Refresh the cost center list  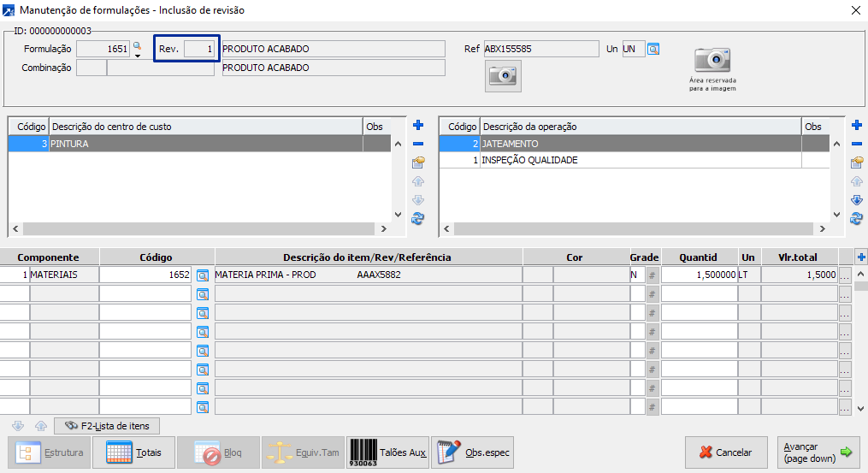418,219
